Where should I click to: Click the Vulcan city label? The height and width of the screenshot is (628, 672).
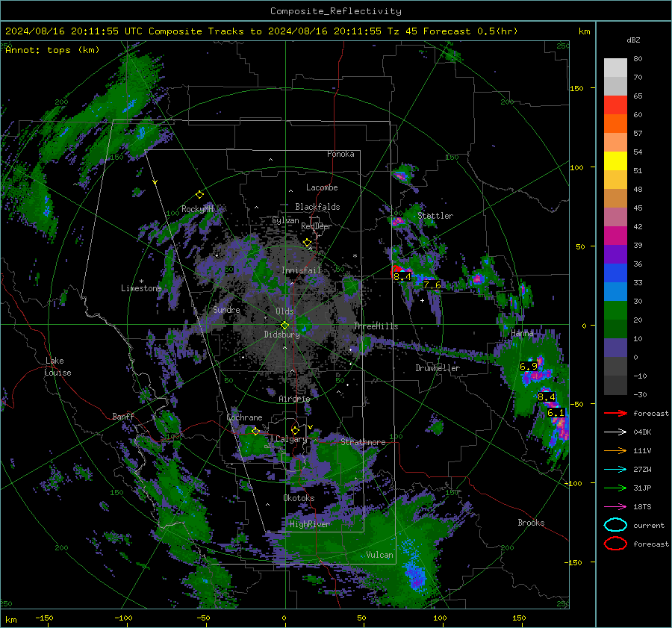pyautogui.click(x=379, y=555)
